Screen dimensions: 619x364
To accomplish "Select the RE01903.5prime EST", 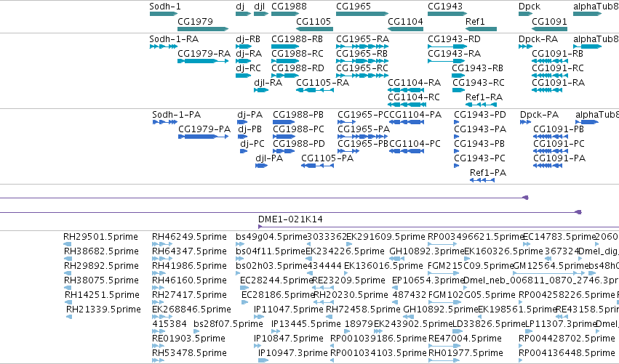I will pos(158,346).
